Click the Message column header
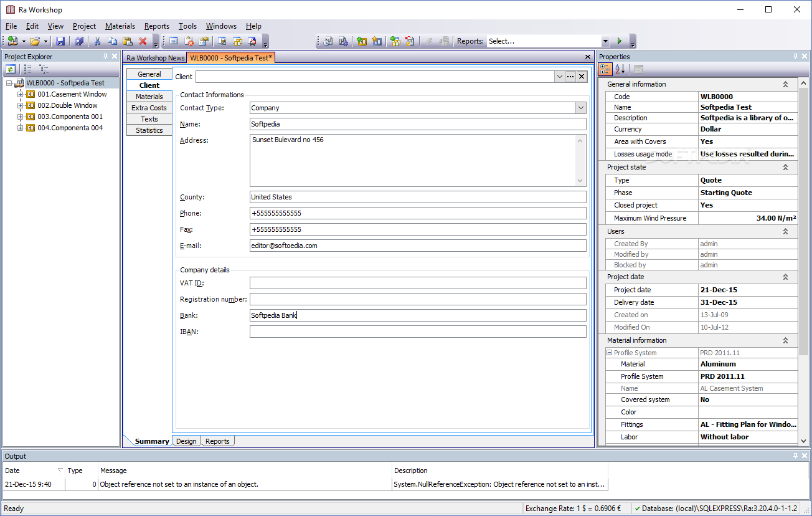 coord(245,471)
